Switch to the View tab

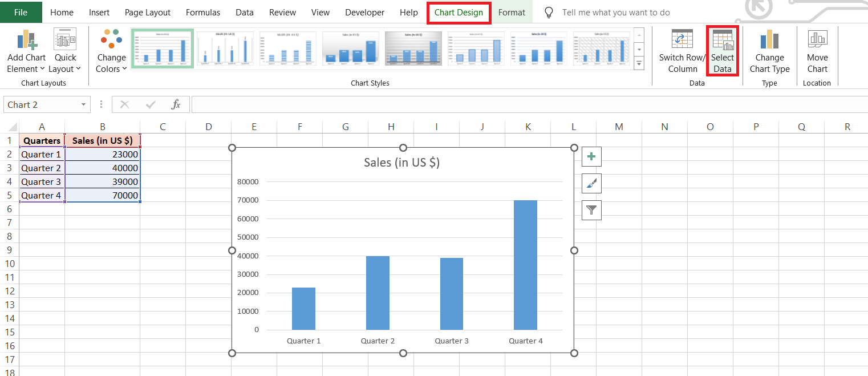tap(321, 12)
